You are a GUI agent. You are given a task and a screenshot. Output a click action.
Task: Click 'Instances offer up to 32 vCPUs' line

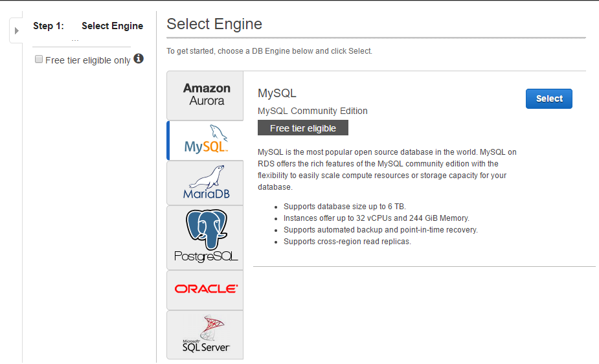(376, 218)
